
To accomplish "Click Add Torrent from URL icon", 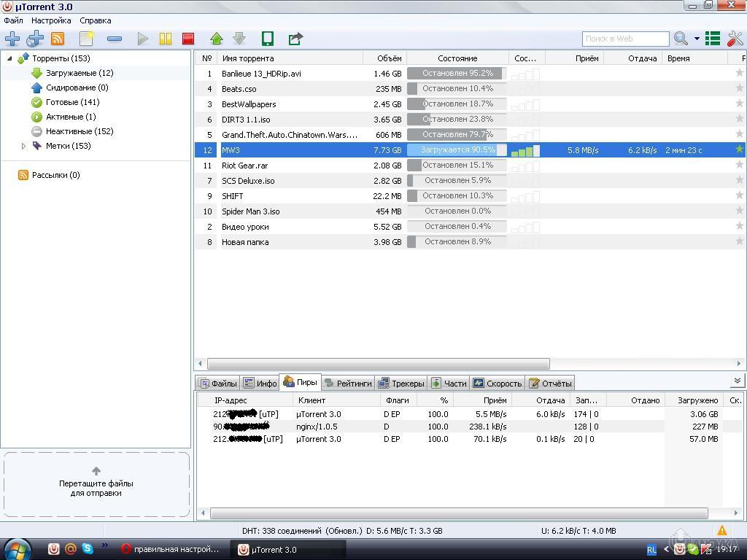I will pyautogui.click(x=35, y=39).
